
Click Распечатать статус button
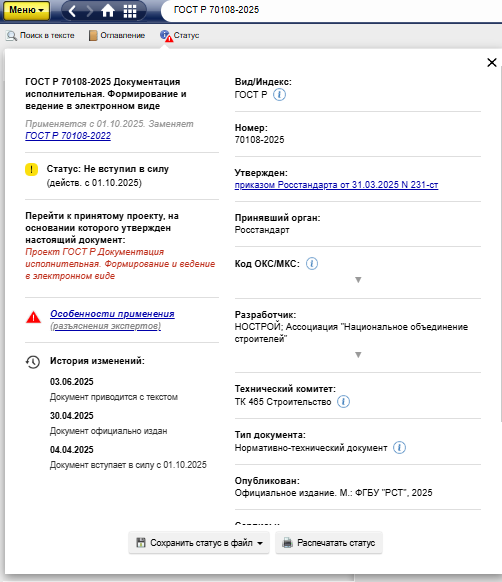click(x=329, y=543)
